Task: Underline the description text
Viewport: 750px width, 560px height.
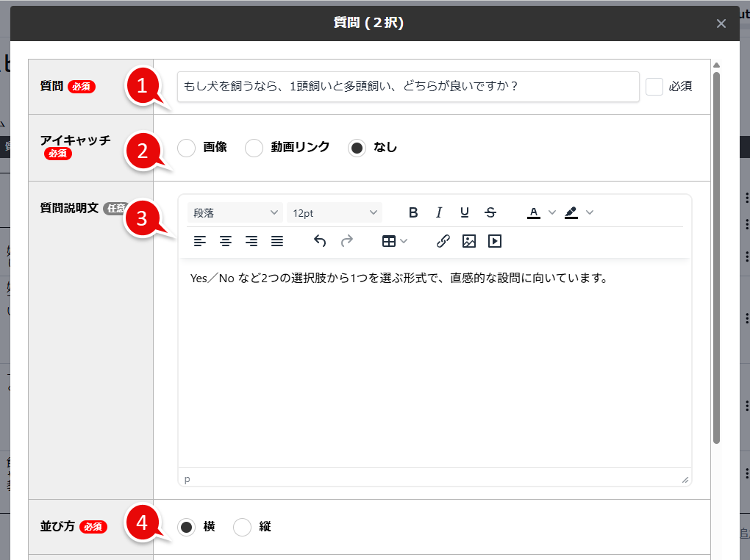Action: click(x=465, y=212)
